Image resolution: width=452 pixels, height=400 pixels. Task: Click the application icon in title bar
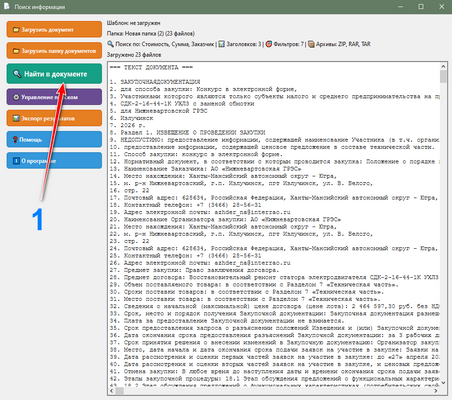point(7,6)
